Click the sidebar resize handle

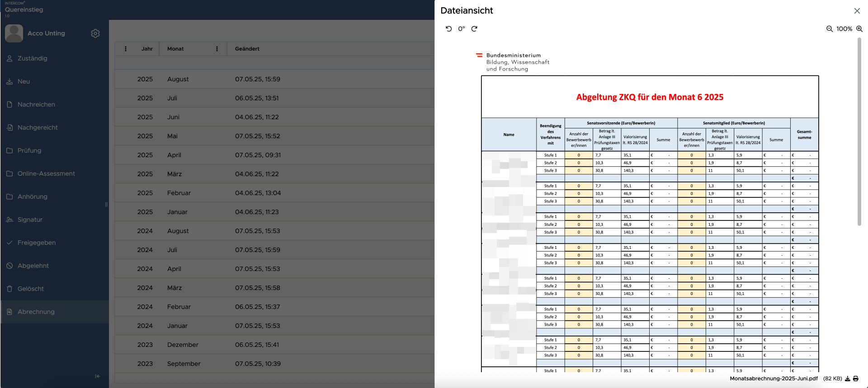(106, 204)
